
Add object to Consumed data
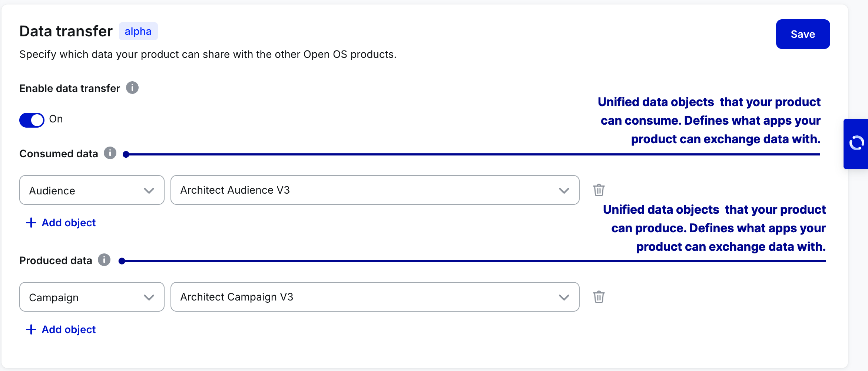tap(69, 223)
